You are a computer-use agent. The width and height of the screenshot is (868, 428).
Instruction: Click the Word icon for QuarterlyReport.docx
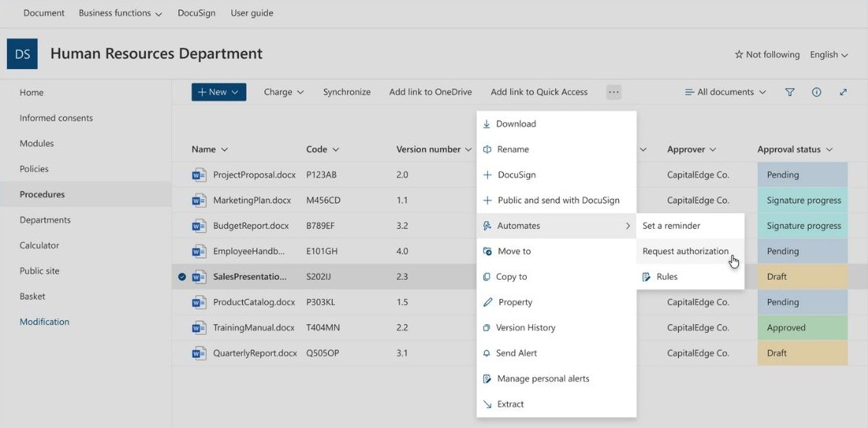200,353
